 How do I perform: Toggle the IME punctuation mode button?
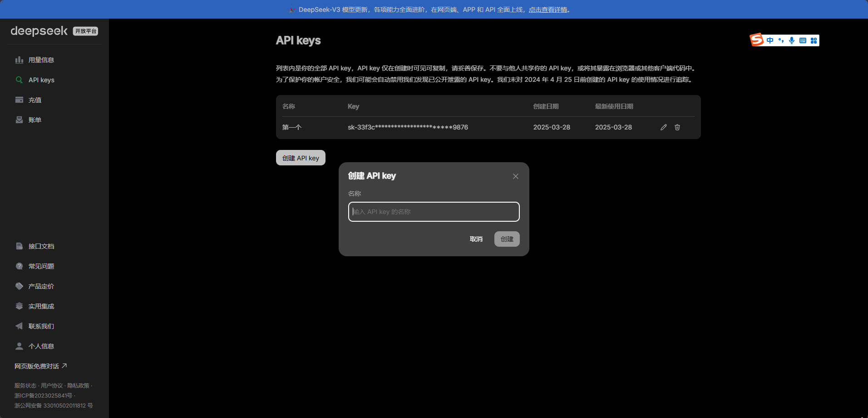tap(781, 40)
